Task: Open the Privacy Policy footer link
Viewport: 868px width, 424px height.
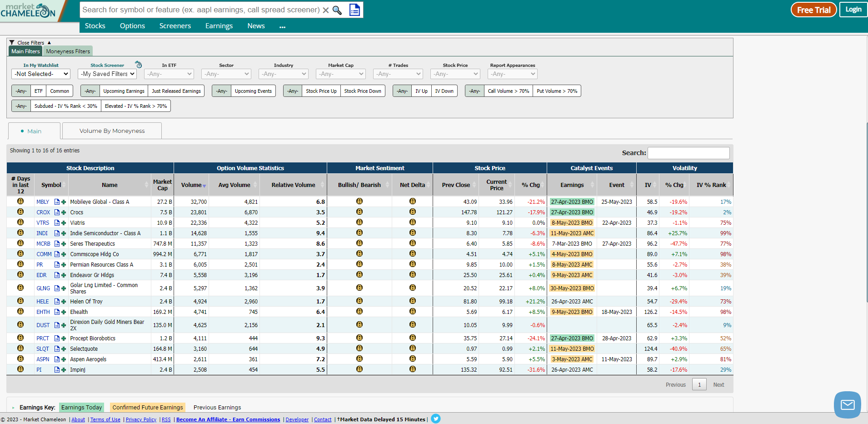Action: coord(141,419)
